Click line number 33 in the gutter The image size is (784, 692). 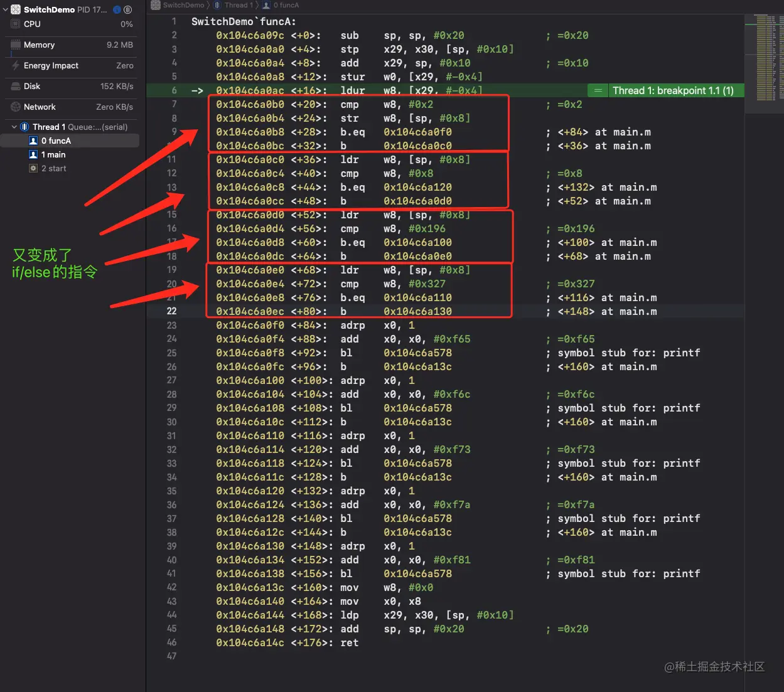click(171, 463)
